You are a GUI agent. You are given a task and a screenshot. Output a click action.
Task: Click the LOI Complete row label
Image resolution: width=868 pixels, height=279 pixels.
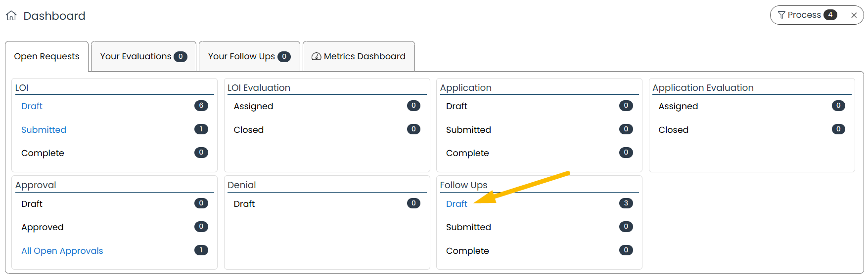coord(43,153)
